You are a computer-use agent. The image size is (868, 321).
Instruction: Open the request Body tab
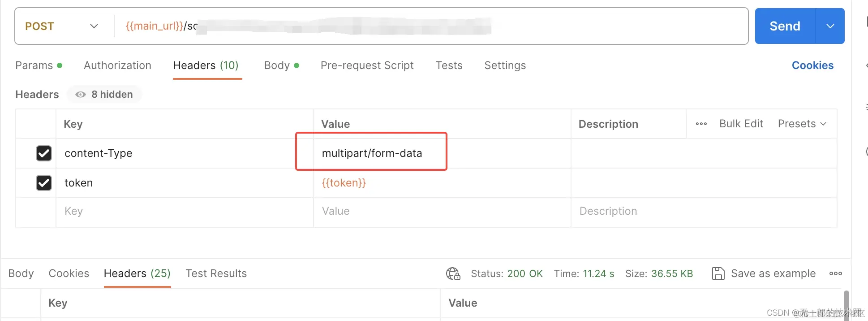[281, 65]
